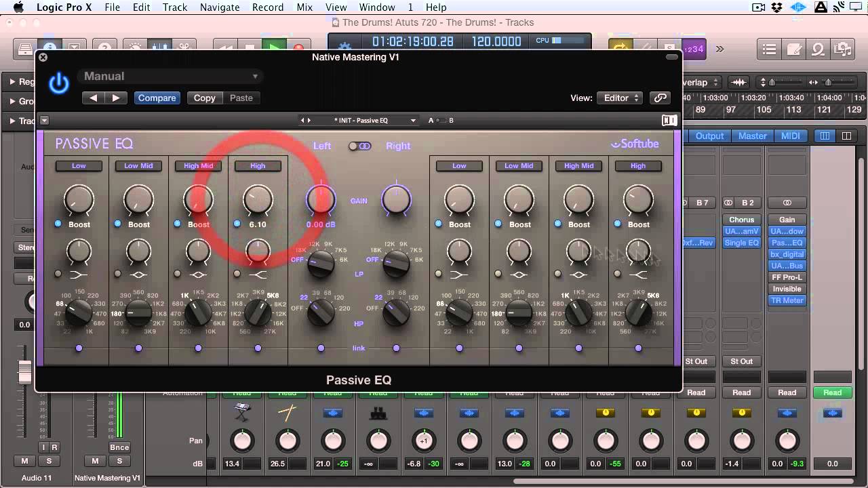
Task: Click the count-in 1234 button
Action: tap(693, 49)
